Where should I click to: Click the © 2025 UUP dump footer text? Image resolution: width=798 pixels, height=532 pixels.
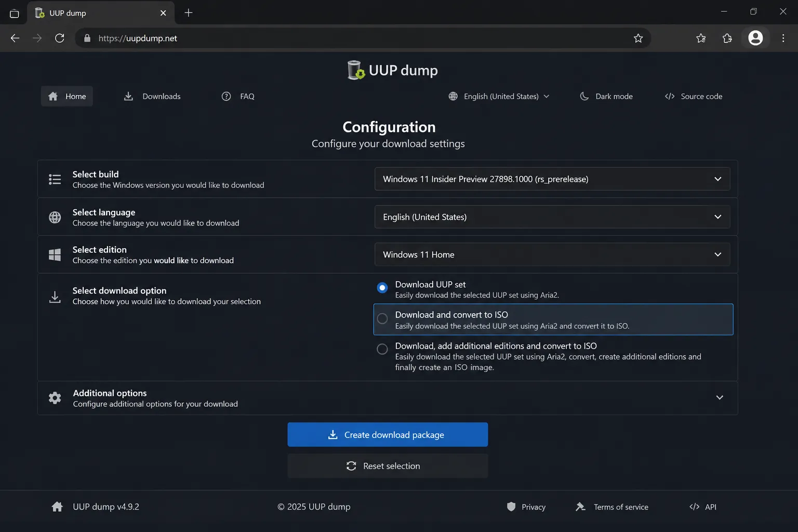click(x=314, y=507)
